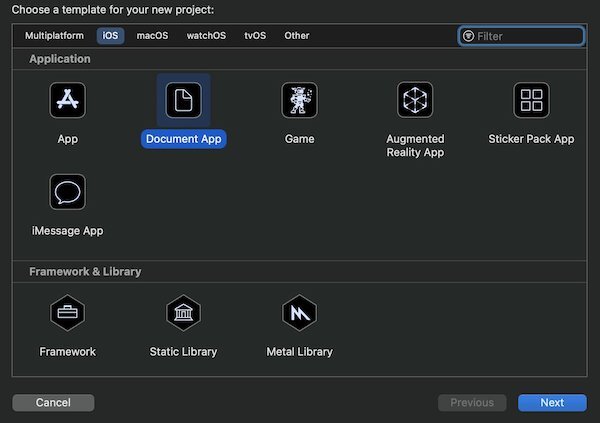Click the Framework label text
Image resolution: width=600 pixels, height=423 pixels.
tap(67, 351)
